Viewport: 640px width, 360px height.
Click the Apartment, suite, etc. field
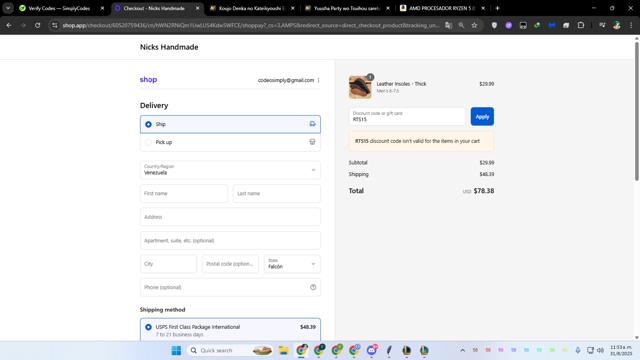(230, 240)
